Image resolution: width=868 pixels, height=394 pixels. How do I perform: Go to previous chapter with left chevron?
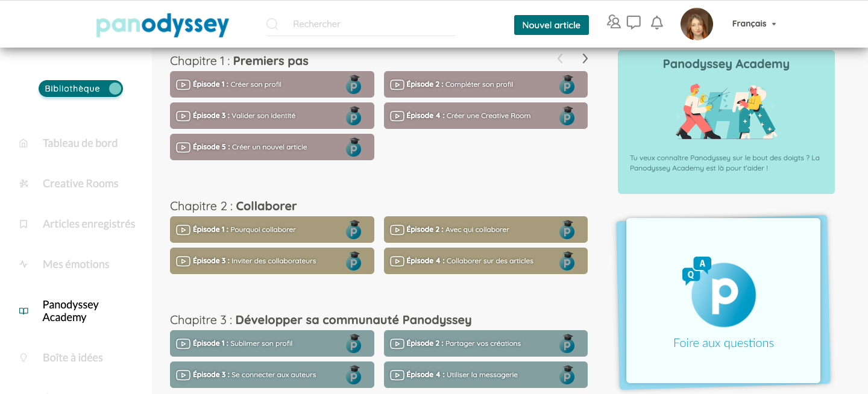(x=560, y=58)
